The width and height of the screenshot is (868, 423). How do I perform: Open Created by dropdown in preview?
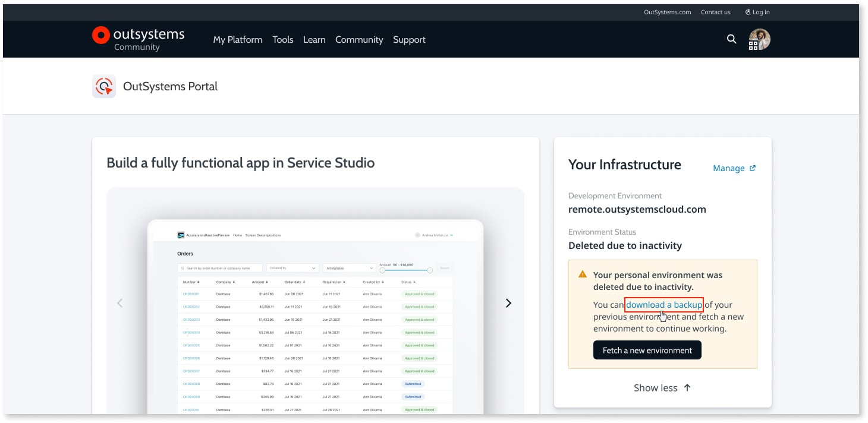293,268
